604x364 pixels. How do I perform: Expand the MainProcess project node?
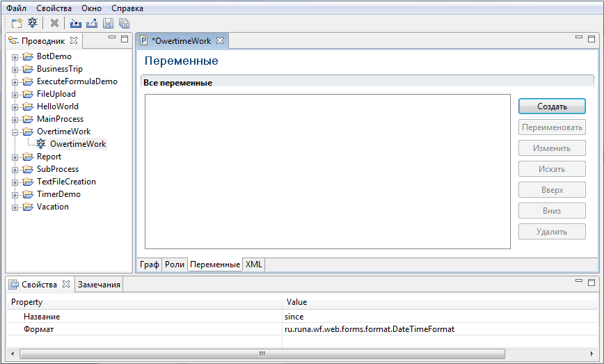[x=15, y=120]
